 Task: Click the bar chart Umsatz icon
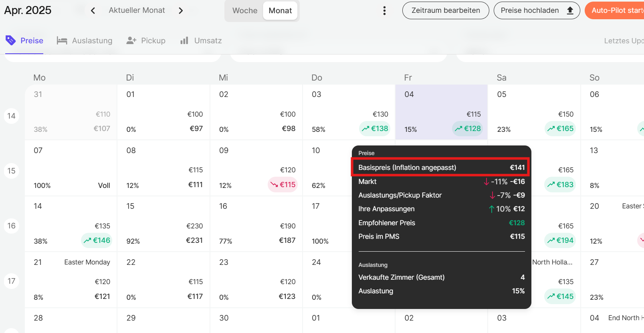[x=184, y=40]
